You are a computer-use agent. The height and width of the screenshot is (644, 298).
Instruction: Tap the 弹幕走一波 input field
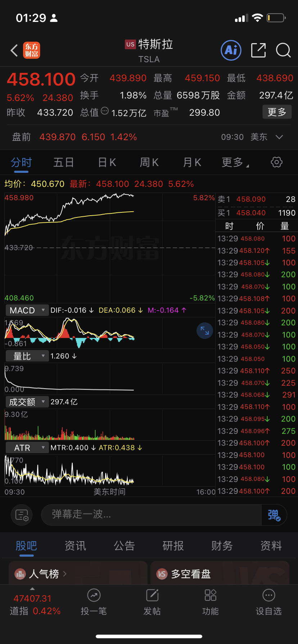(x=151, y=515)
